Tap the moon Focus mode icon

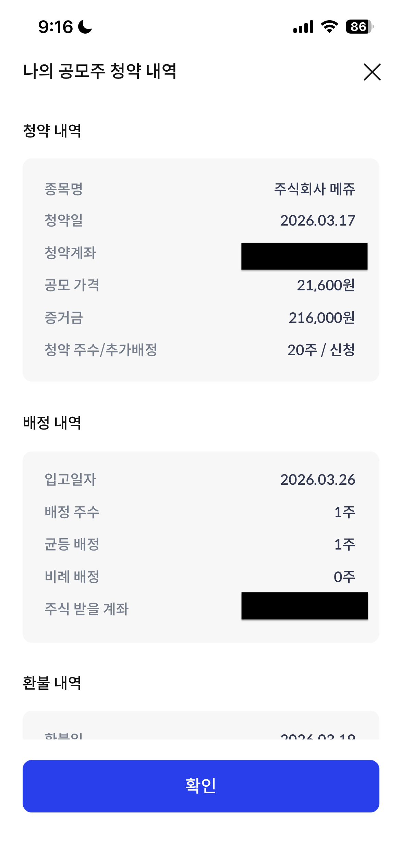point(85,27)
